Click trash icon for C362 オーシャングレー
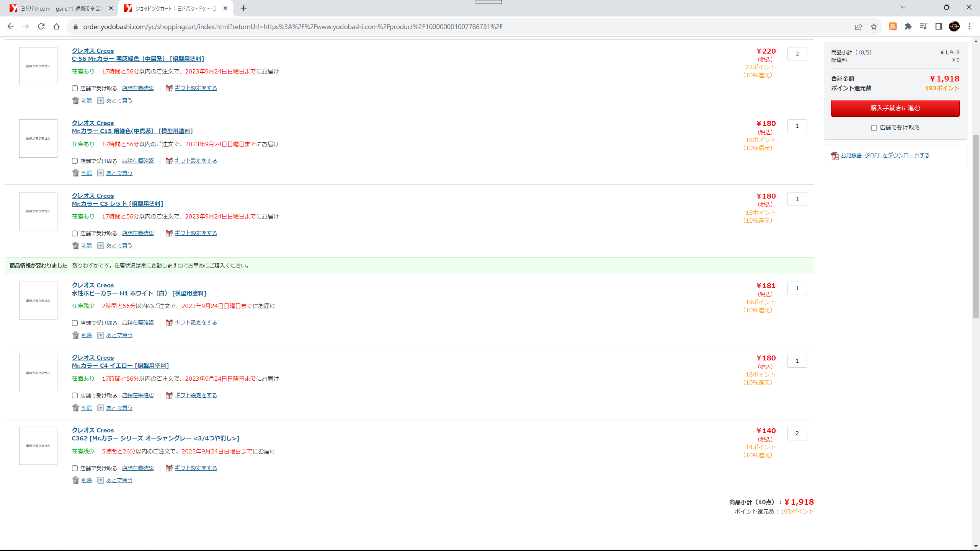The height and width of the screenshot is (551, 980). pos(75,480)
